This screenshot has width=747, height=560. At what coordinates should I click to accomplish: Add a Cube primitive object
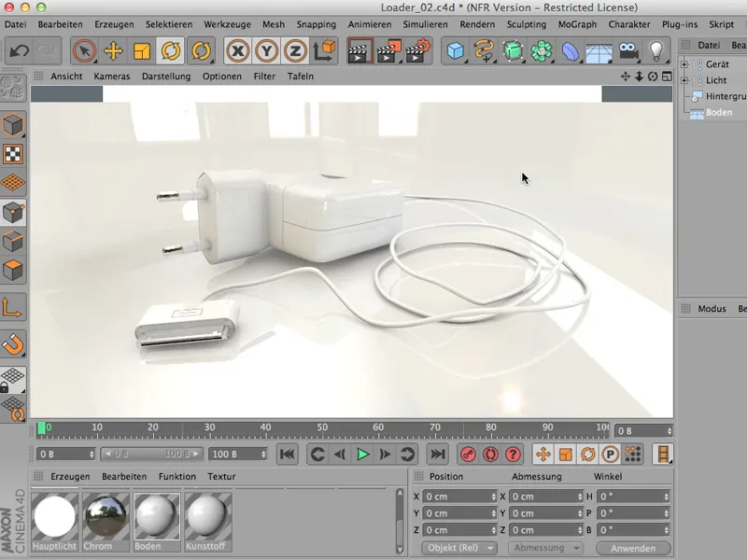[x=455, y=50]
